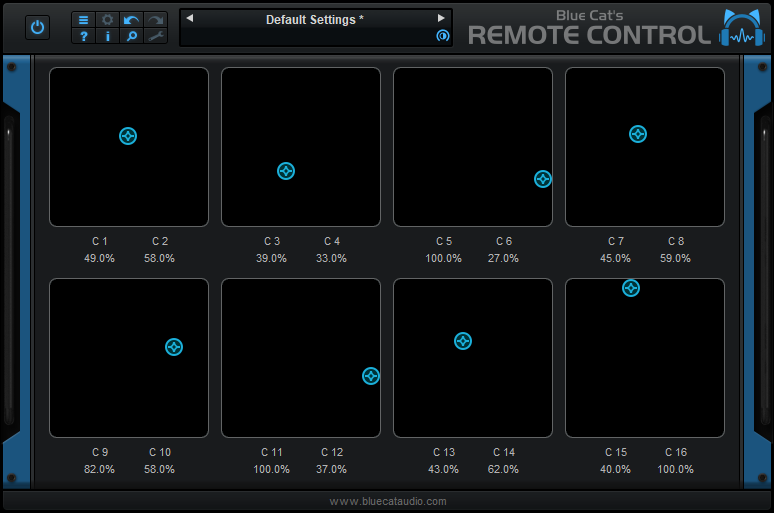This screenshot has width=774, height=513.
Task: Click the C 16 value 100.0%
Action: [x=676, y=469]
